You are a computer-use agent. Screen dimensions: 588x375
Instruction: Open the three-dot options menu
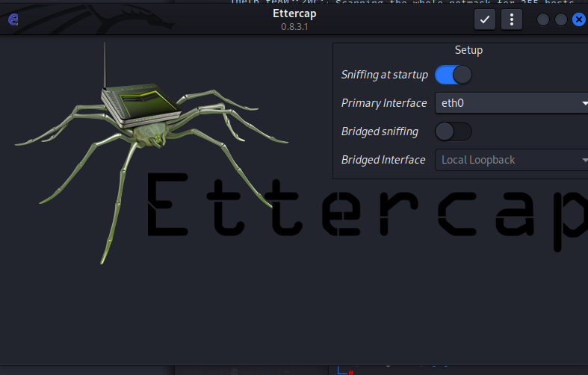coord(512,19)
